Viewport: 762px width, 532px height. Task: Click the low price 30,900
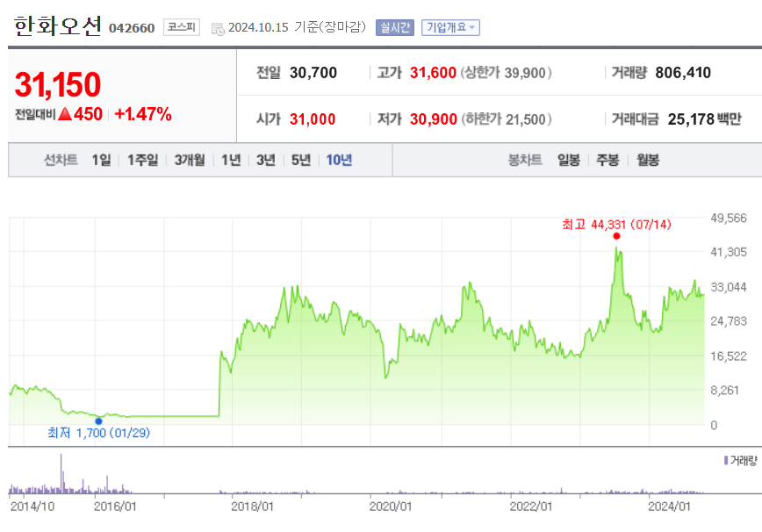434,119
